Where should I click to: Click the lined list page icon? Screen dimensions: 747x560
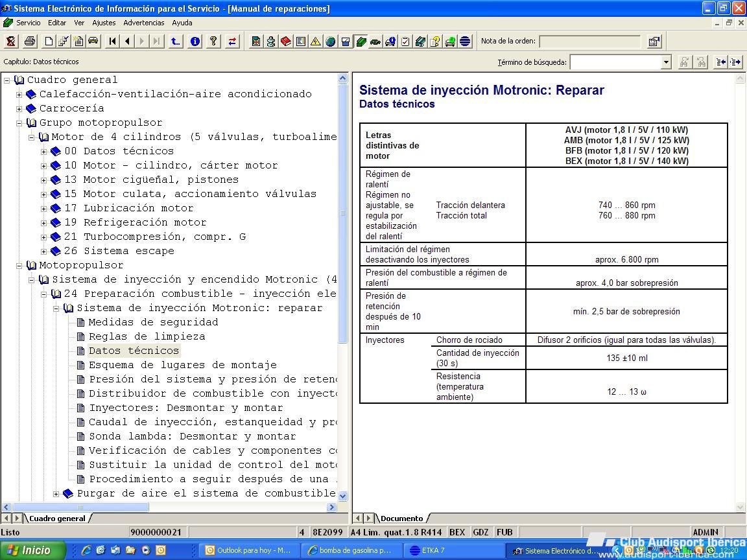301,41
